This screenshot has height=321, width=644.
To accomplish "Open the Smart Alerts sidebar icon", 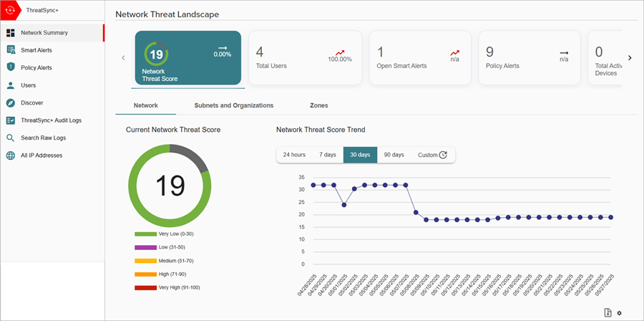I will [11, 50].
